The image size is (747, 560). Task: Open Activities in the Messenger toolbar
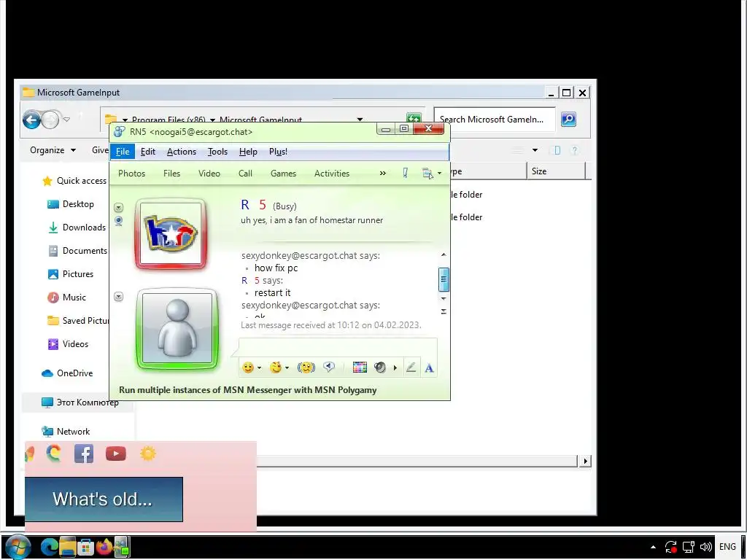point(332,174)
